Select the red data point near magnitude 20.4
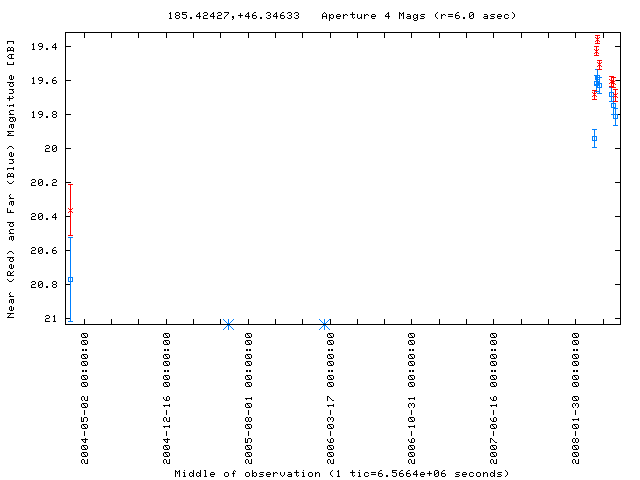This screenshot has width=640, height=480. pos(70,211)
